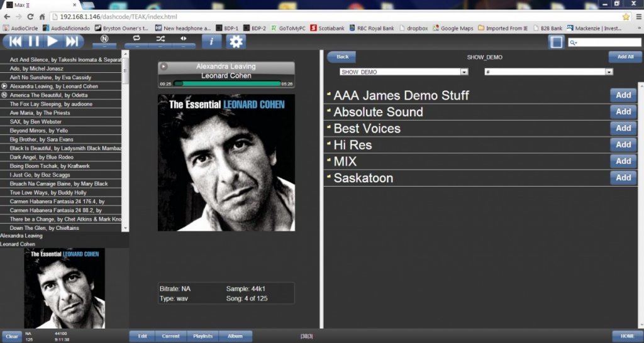
Task: Click the Play button in the top toolbar
Action: pos(53,41)
